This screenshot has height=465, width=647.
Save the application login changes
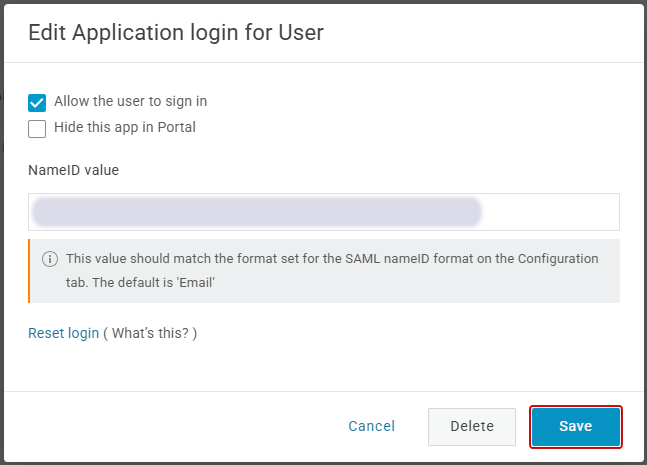coord(575,426)
